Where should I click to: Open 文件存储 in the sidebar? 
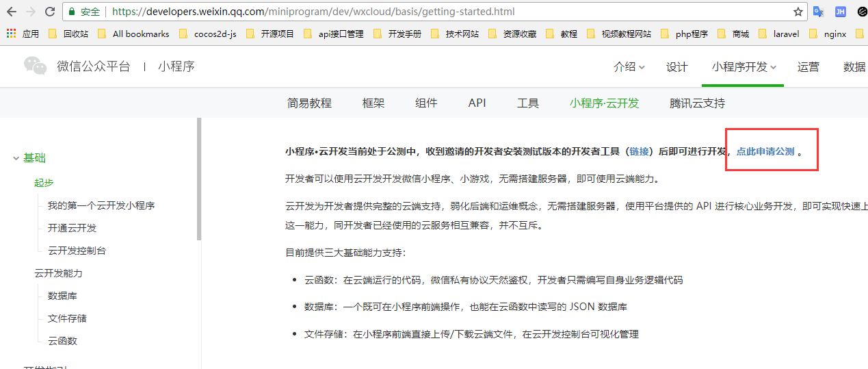pyautogui.click(x=67, y=318)
